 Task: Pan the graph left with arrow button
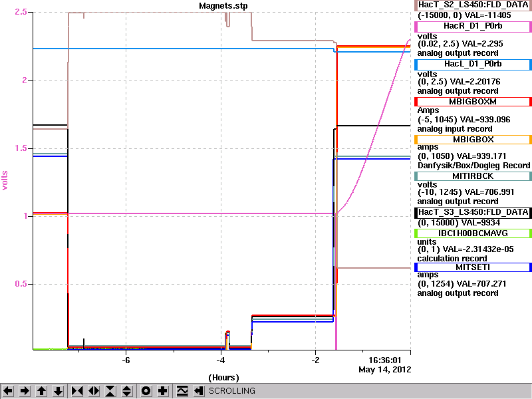8,391
